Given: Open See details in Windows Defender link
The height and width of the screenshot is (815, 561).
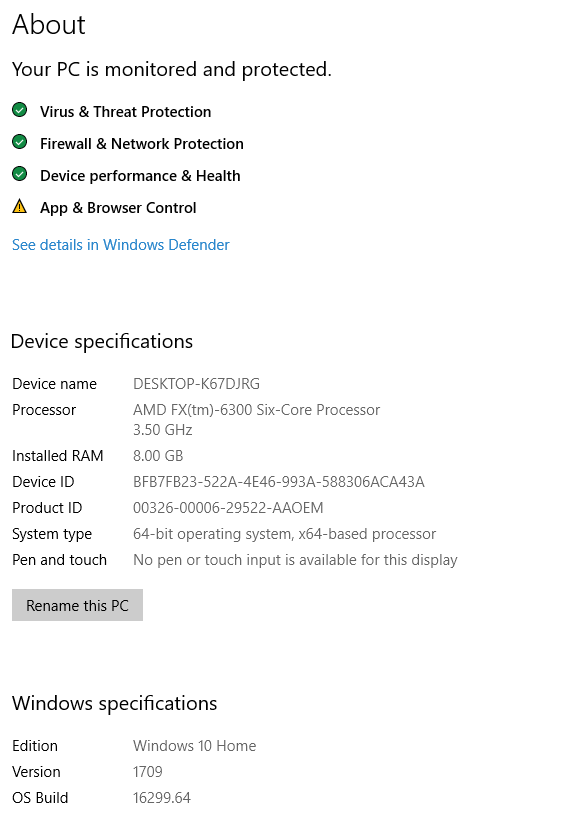Looking at the screenshot, I should click(x=121, y=245).
